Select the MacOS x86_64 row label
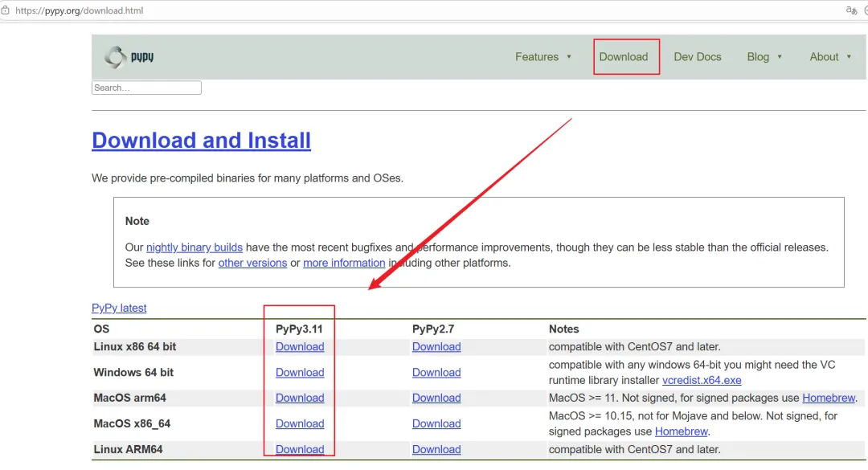This screenshot has height=470, width=868. coord(132,423)
